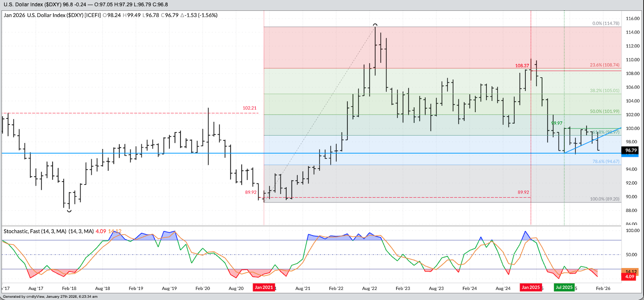Viewport: 644px width, 300px height.
Task: Click the 102.21 red dashed line label
Action: 250,108
